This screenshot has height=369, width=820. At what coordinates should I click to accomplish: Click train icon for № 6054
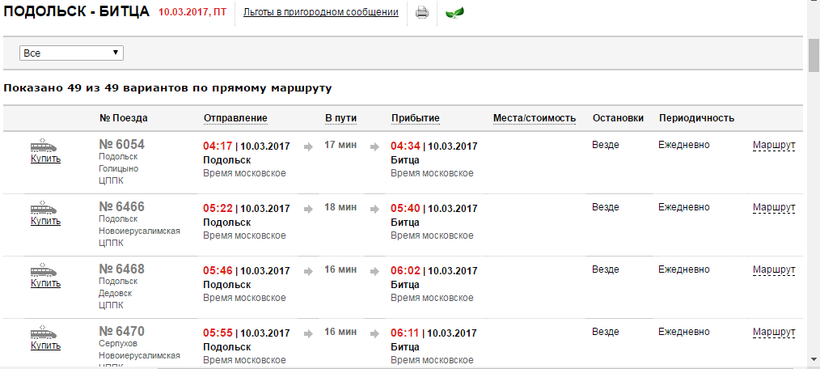pyautogui.click(x=43, y=146)
